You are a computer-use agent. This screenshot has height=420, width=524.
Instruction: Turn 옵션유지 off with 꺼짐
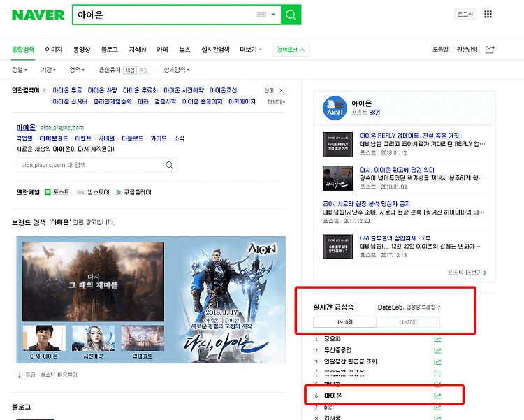click(130, 70)
